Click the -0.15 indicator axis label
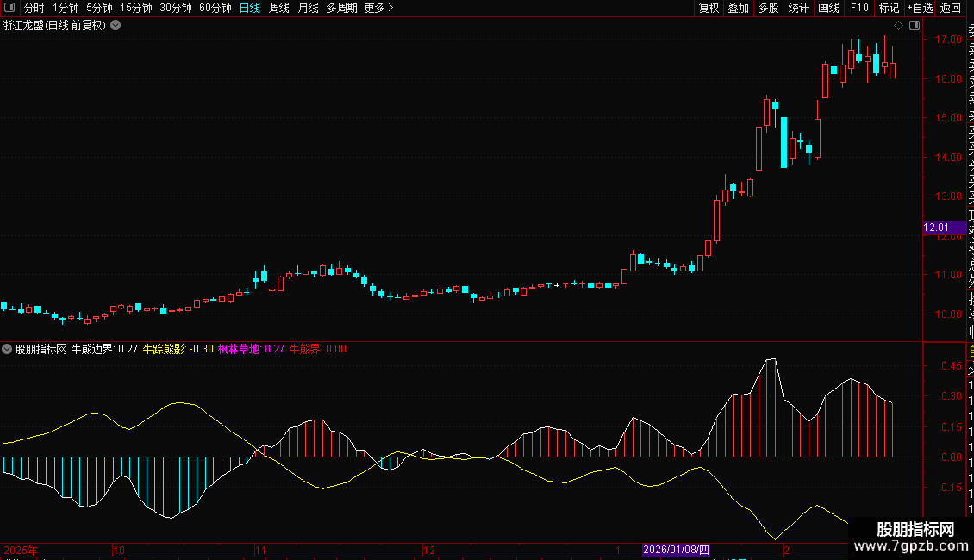This screenshot has width=974, height=560. click(950, 488)
